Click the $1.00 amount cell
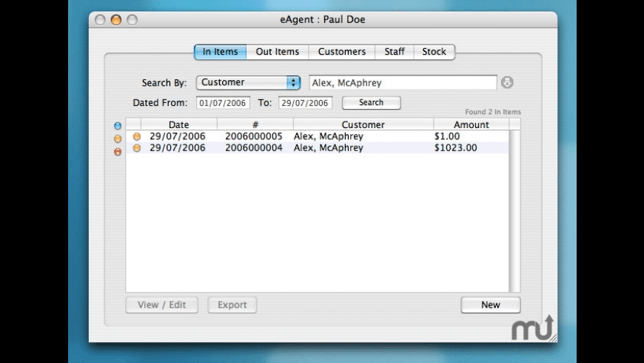The width and height of the screenshot is (644, 363). coord(447,136)
